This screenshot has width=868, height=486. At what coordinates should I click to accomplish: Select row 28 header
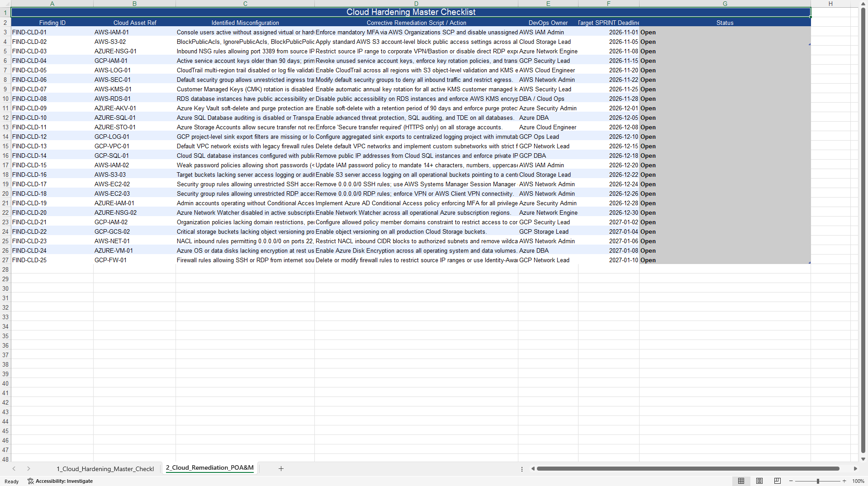click(x=5, y=269)
